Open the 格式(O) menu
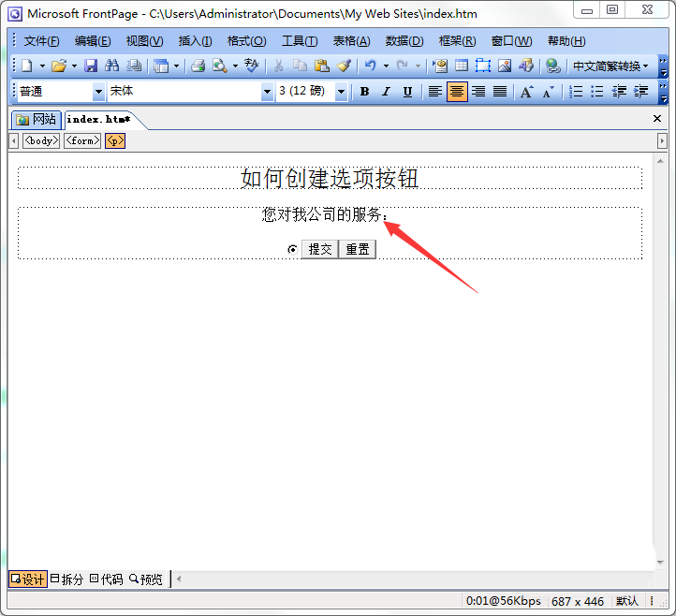The image size is (676, 616). 246,41
